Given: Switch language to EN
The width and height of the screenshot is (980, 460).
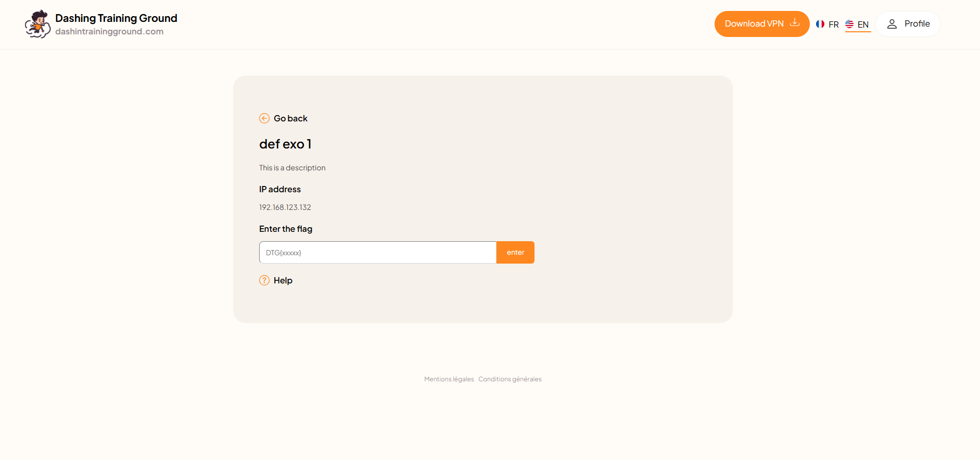Looking at the screenshot, I should [863, 24].
